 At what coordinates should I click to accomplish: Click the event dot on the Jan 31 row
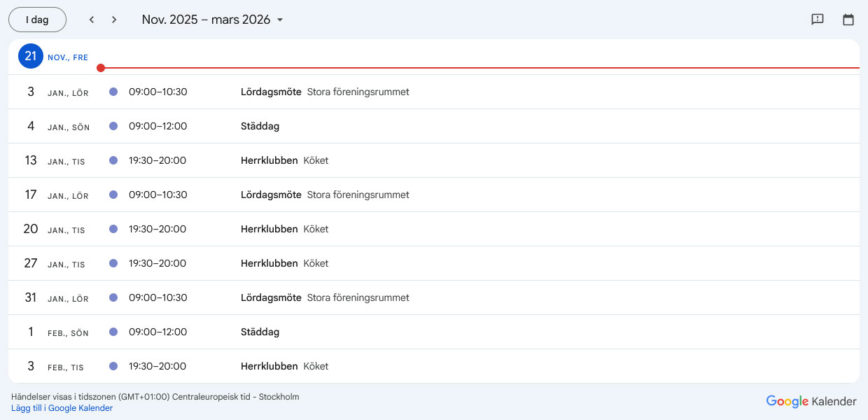113,297
